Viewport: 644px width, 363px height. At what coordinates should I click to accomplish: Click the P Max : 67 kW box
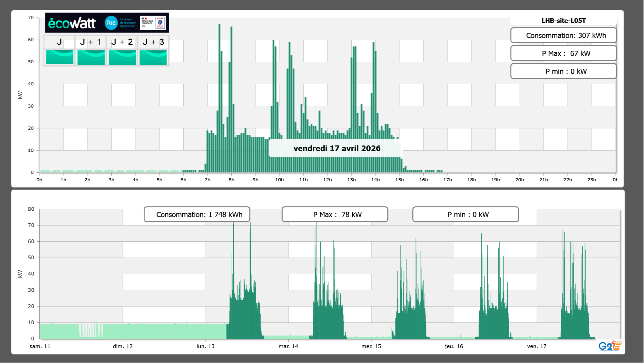pyautogui.click(x=563, y=53)
